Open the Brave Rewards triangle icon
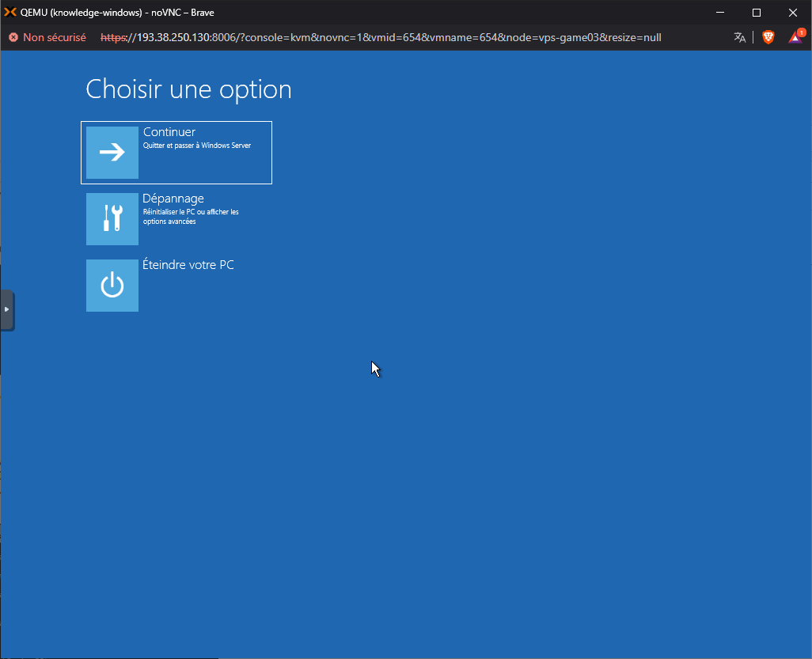Screen dimensions: 812x659 point(795,36)
